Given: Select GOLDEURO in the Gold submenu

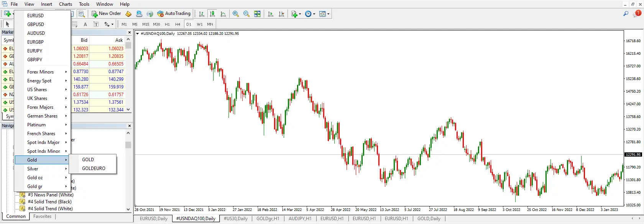Looking at the screenshot, I should (93, 168).
